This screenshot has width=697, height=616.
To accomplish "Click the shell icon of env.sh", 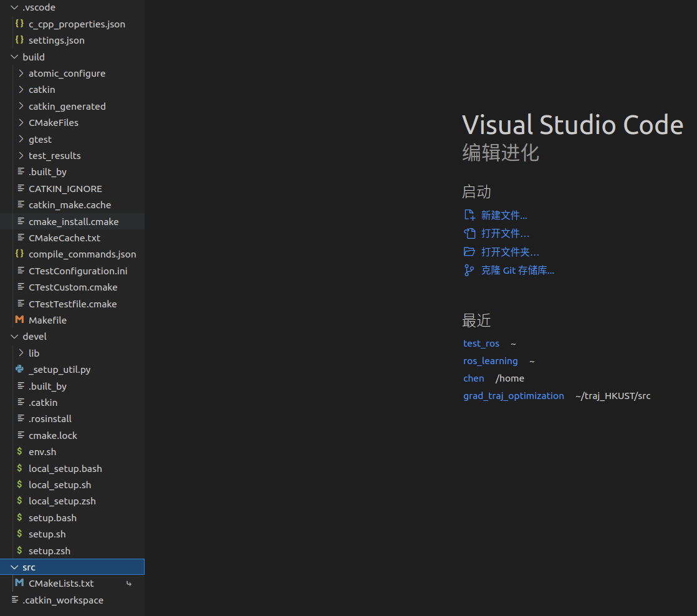I will coord(19,451).
